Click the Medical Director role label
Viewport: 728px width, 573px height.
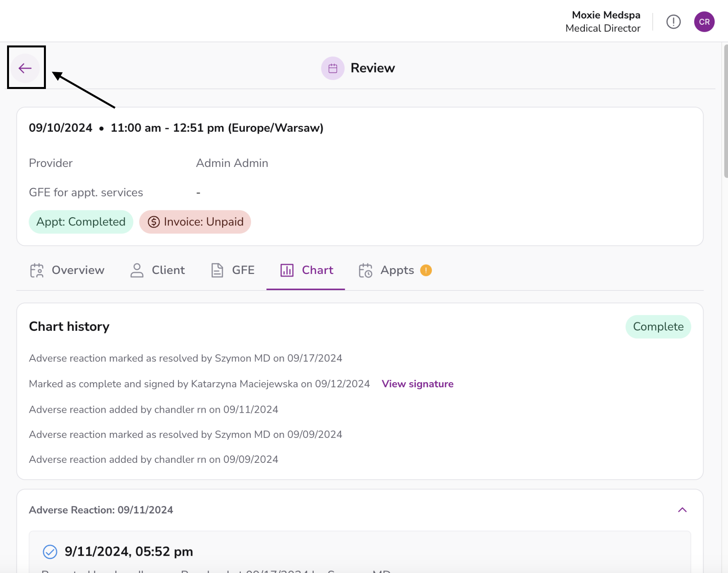[x=603, y=28]
